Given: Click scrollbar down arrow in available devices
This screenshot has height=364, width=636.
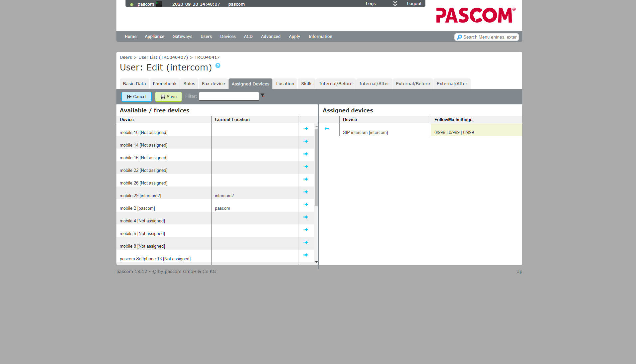Looking at the screenshot, I should 316,262.
